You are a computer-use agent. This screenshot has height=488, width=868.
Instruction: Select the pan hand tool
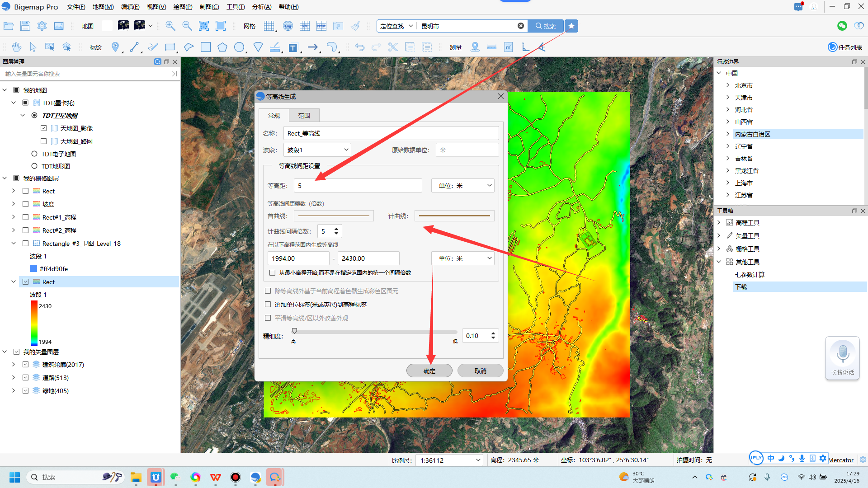(x=17, y=47)
